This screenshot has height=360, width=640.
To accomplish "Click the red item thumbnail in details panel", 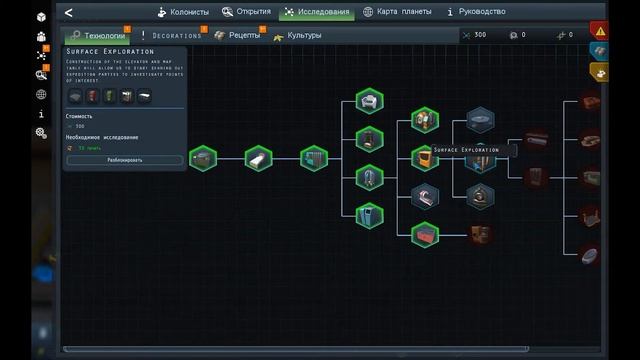I will tap(93, 97).
